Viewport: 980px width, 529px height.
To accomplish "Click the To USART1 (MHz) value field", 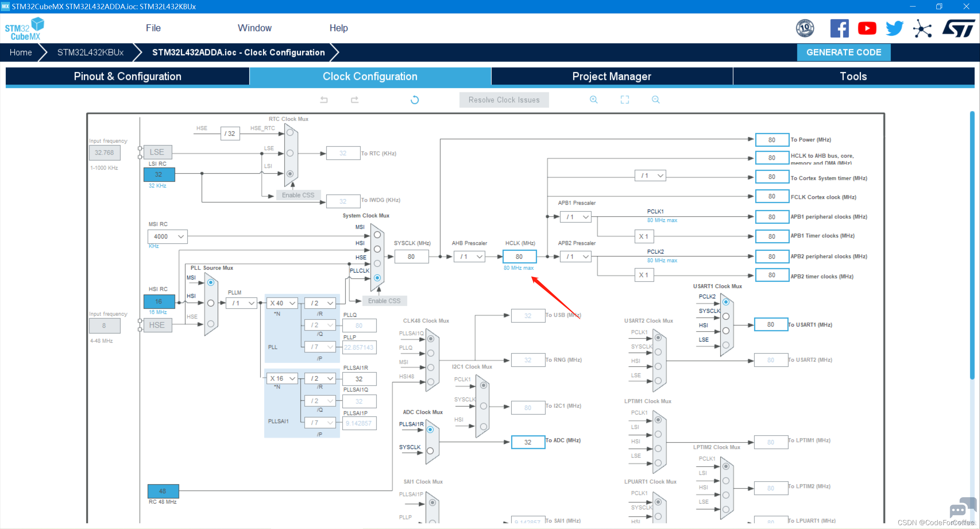I will 771,324.
